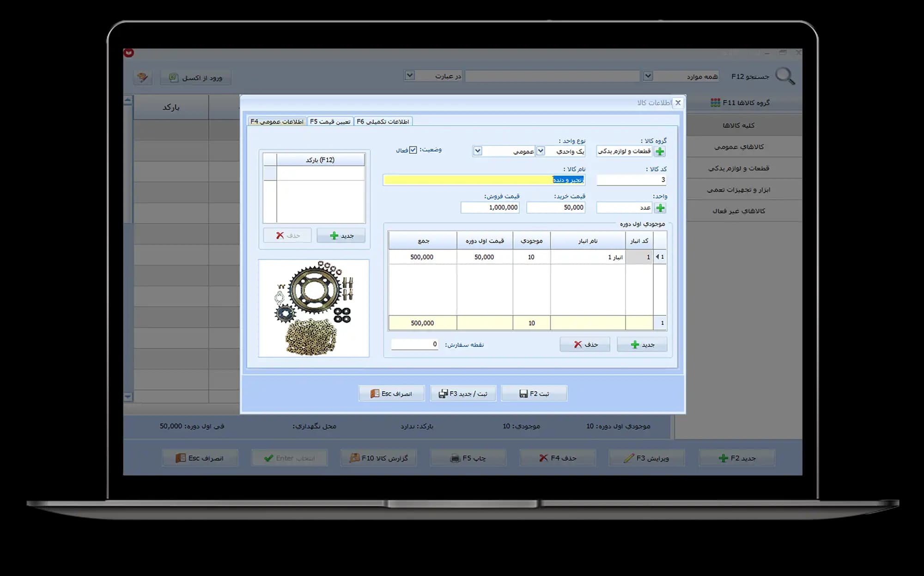This screenshot has height=576, width=924.
Task: Click ثبت F2 save button in dialog
Action: [534, 394]
